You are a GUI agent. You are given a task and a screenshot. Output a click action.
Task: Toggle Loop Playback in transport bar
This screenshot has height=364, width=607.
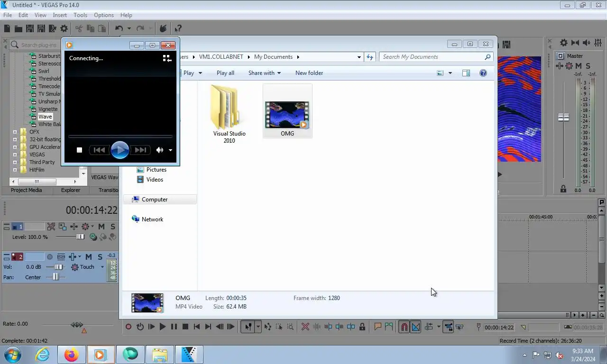140,327
